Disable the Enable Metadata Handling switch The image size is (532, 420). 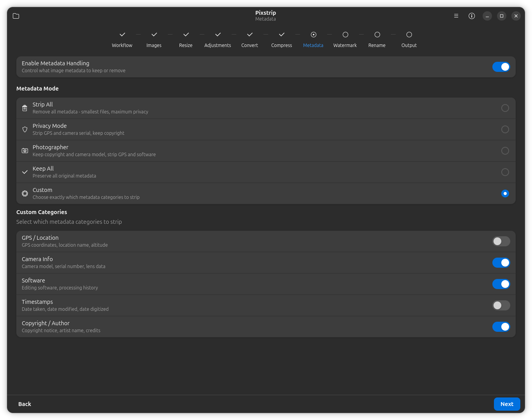pyautogui.click(x=501, y=67)
